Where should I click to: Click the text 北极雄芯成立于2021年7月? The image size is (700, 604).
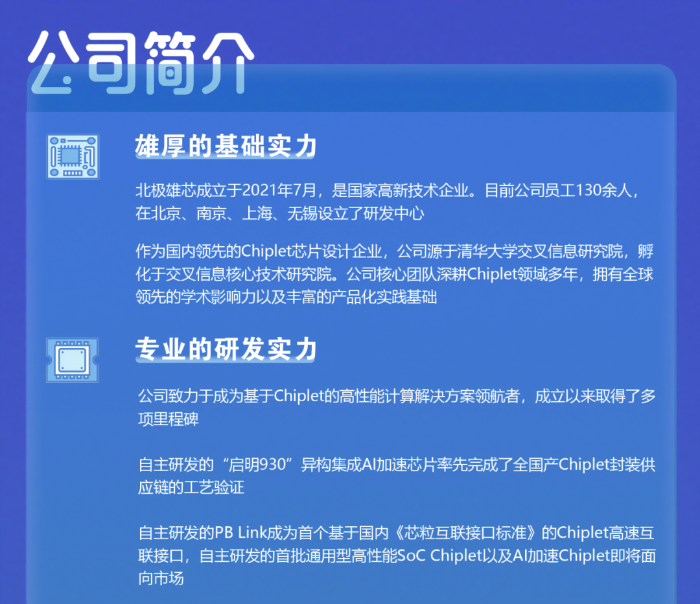click(226, 191)
